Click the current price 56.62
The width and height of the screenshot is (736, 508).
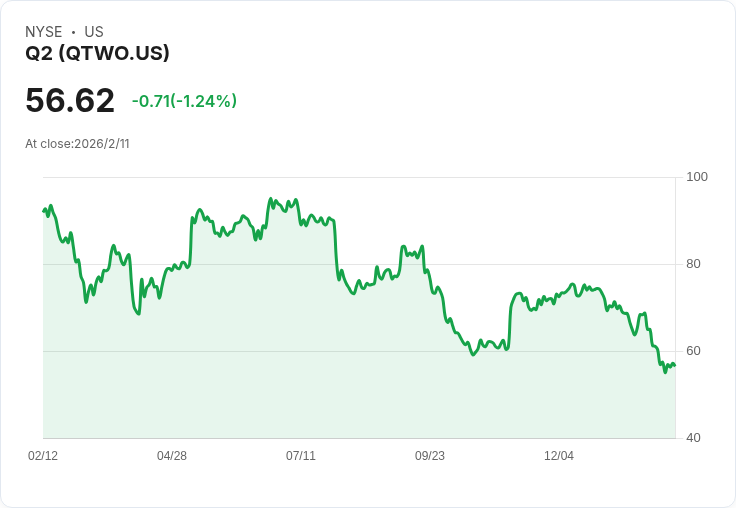point(70,101)
